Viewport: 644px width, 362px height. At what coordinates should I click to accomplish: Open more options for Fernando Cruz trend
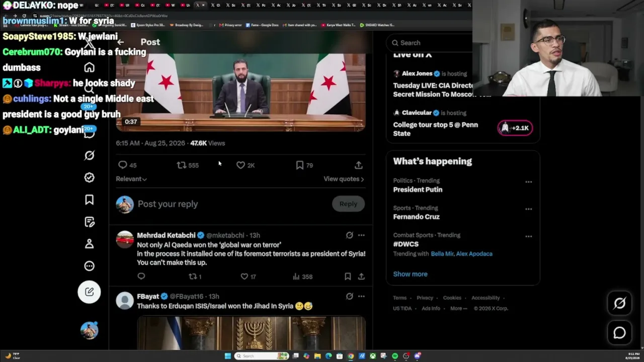click(x=528, y=209)
